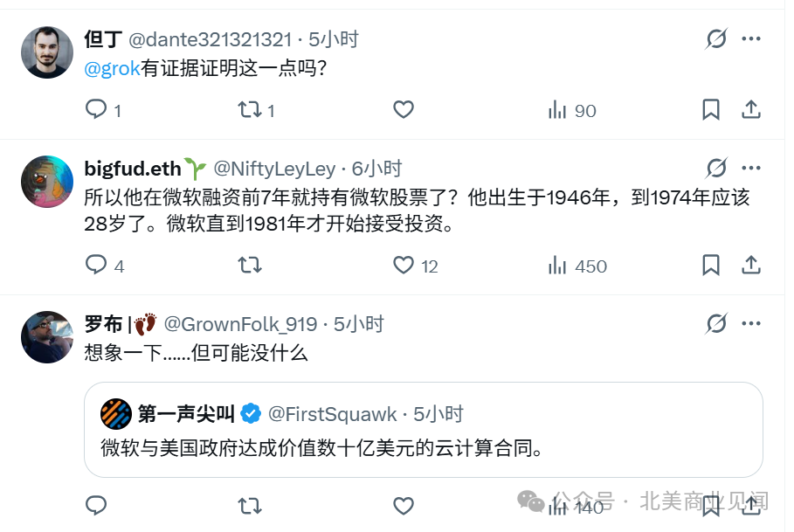Open Grok icon on 但丁's tweet
Viewport: 794px width, 532px height.
[x=716, y=39]
